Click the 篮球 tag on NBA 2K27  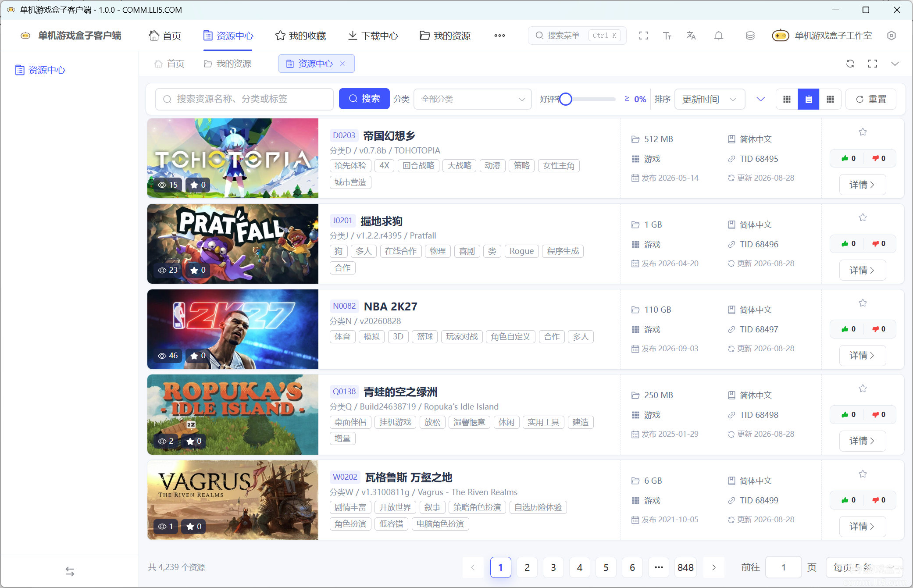tap(424, 337)
